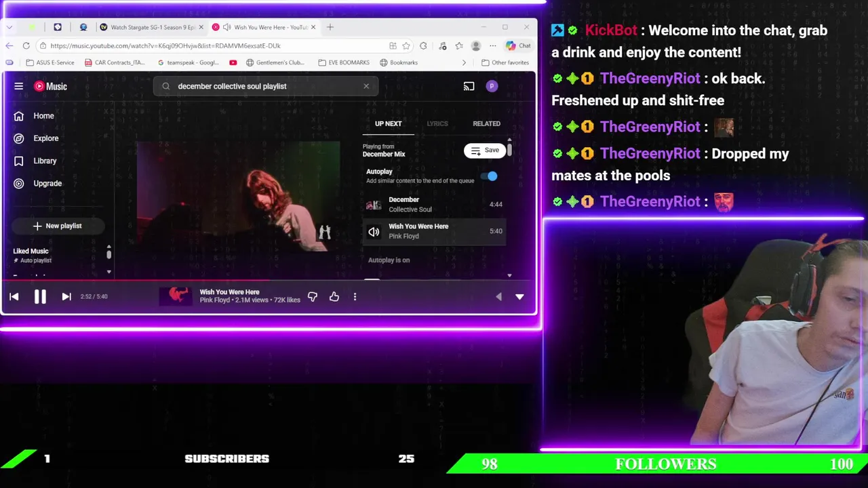This screenshot has height=488, width=868.
Task: Open Copilot Chat button
Action: click(519, 45)
